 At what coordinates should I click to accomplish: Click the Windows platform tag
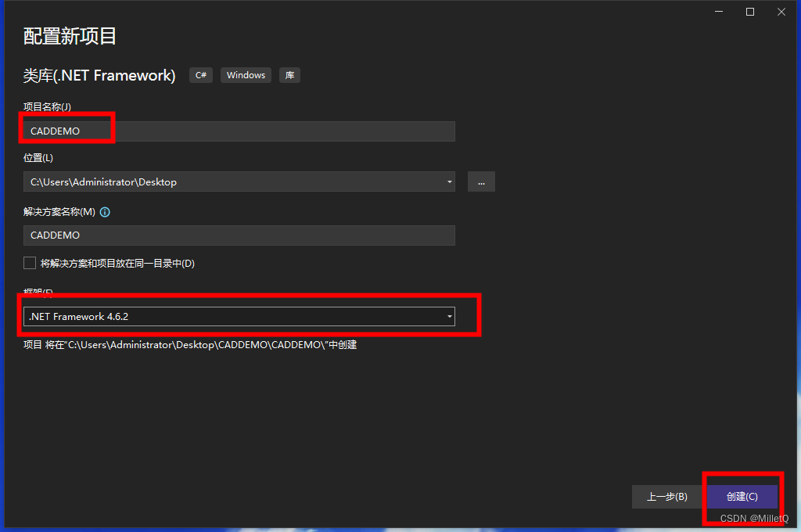pos(246,75)
